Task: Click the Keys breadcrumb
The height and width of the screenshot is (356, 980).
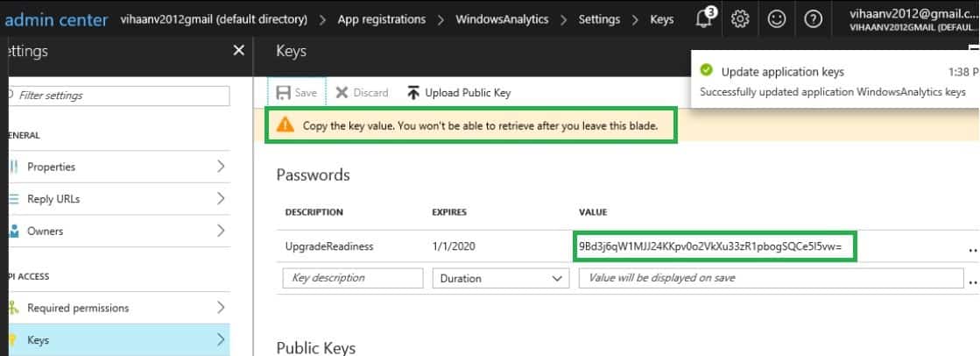Action: coord(662,19)
